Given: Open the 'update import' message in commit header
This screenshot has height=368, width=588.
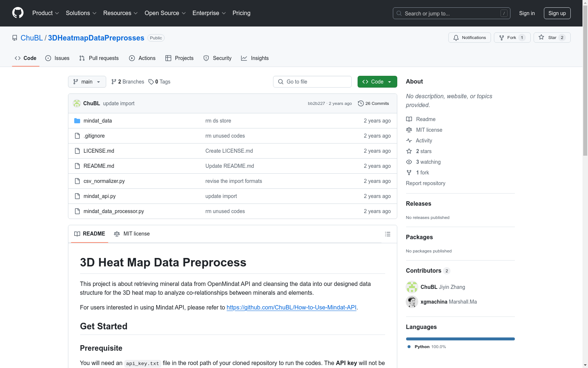Looking at the screenshot, I should click(119, 103).
